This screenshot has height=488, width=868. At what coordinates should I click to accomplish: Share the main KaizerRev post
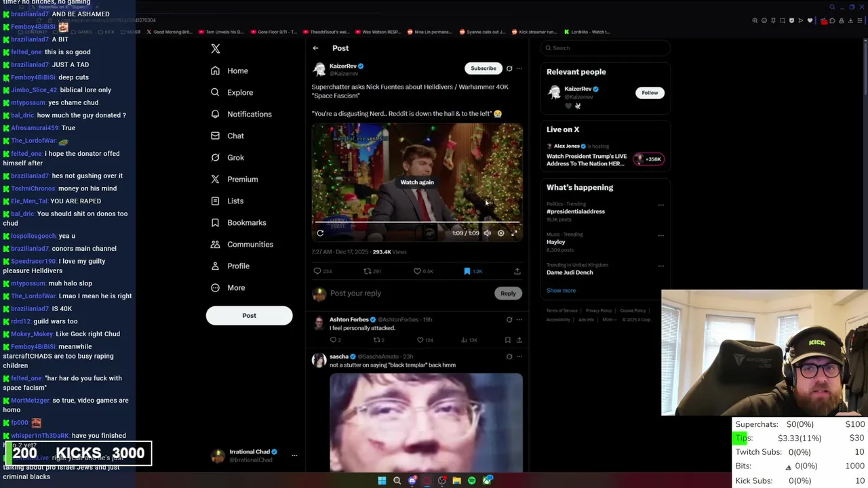517,271
